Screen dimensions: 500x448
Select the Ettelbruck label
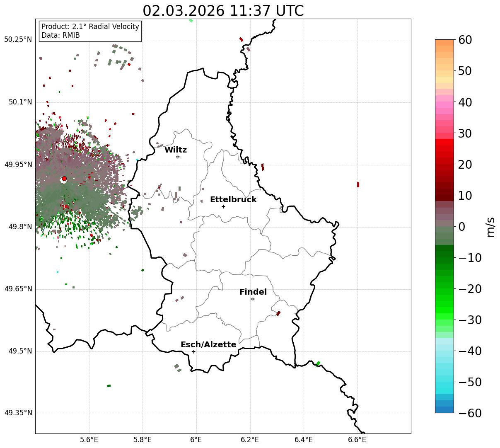pyautogui.click(x=233, y=200)
